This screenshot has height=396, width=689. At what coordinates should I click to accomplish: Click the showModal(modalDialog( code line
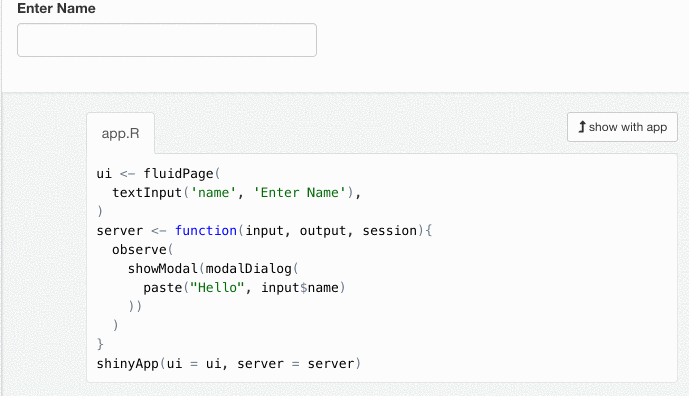(213, 269)
